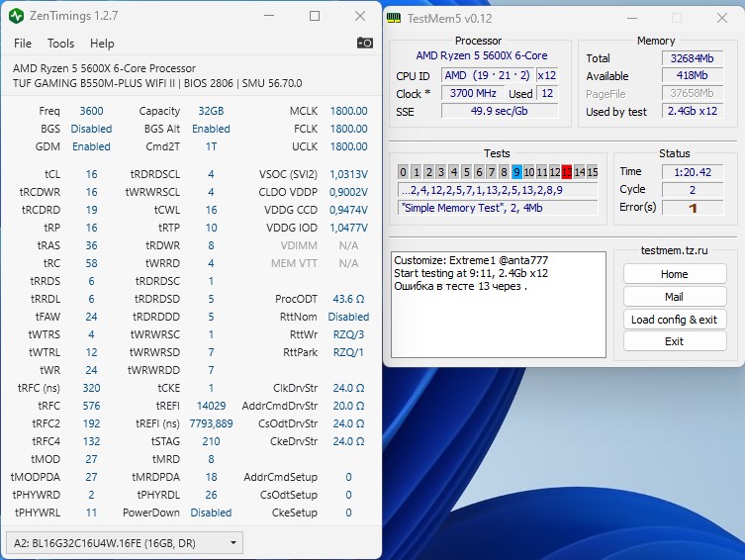The width and height of the screenshot is (745, 560).
Task: Click the testmem.tz.ru group label
Action: 674,250
